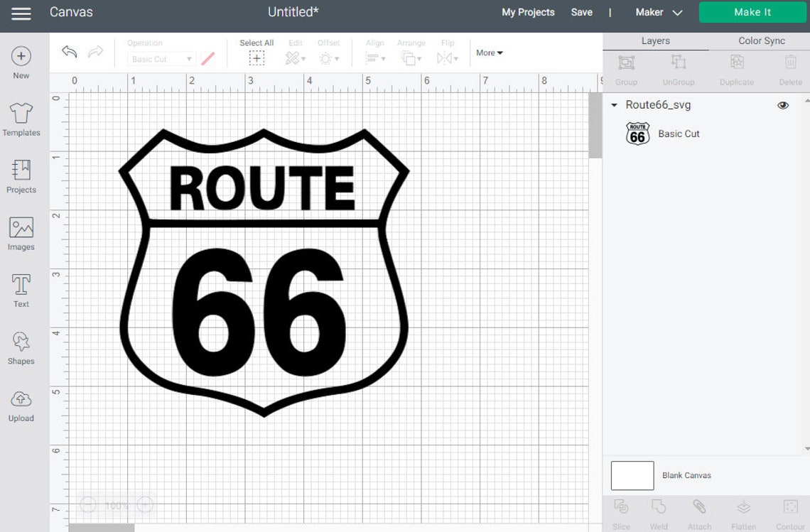Click the Weld icon
810x532 pixels.
658,507
